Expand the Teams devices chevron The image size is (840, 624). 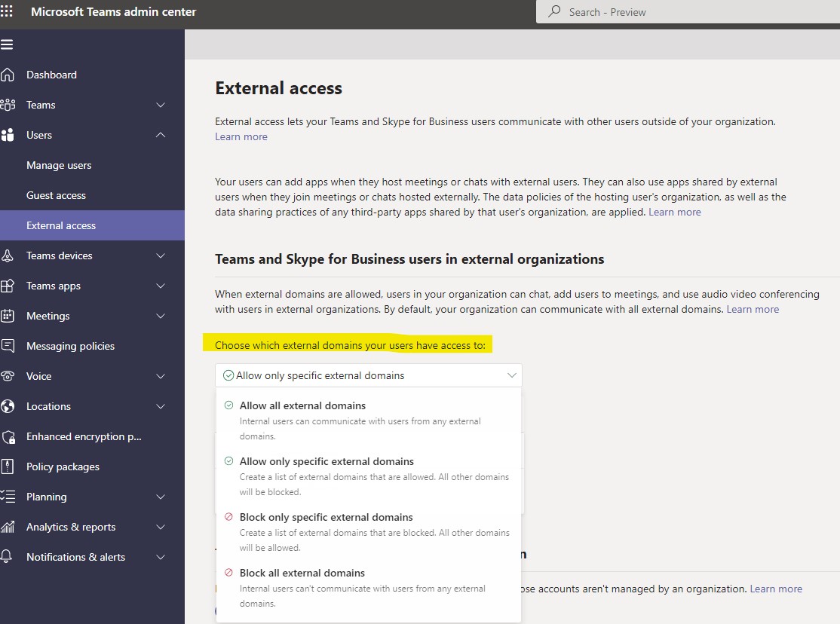click(x=160, y=255)
